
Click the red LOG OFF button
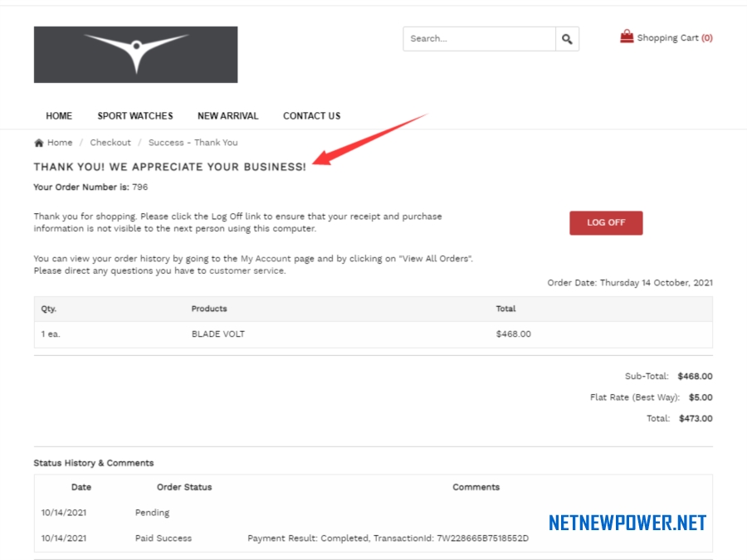click(606, 223)
